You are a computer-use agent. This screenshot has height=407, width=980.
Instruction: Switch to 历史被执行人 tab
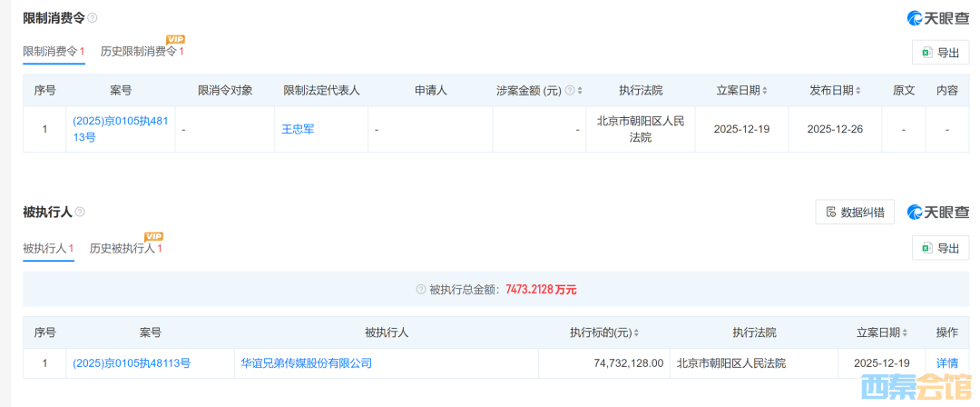(122, 248)
